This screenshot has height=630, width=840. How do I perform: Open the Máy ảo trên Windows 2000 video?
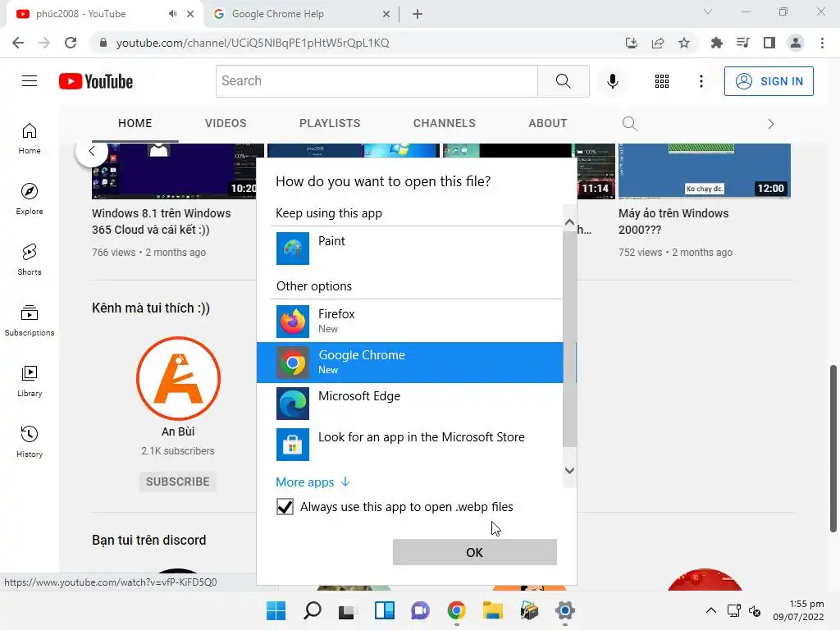[x=673, y=221]
